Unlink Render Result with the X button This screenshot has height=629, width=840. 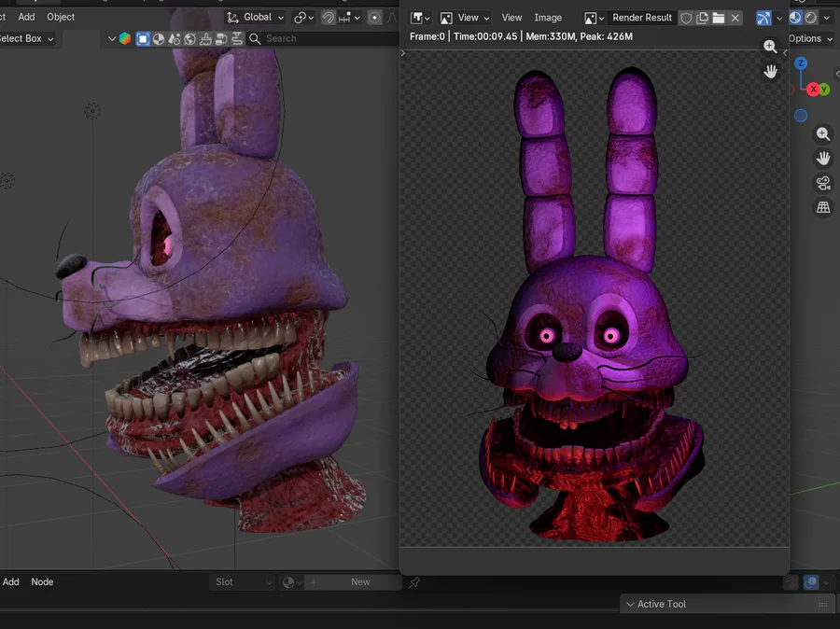tap(735, 19)
